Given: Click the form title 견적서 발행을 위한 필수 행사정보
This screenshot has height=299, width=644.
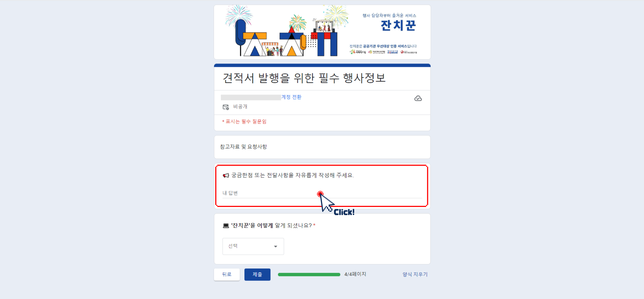Looking at the screenshot, I should [x=304, y=78].
